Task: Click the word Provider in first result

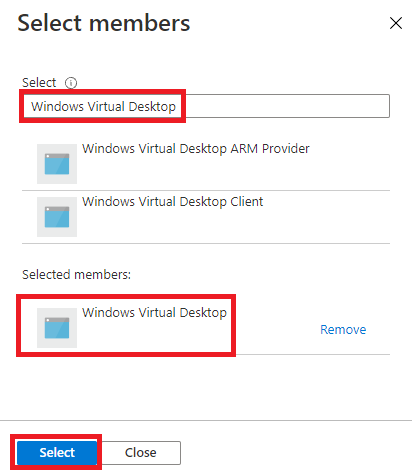Action: [286, 149]
